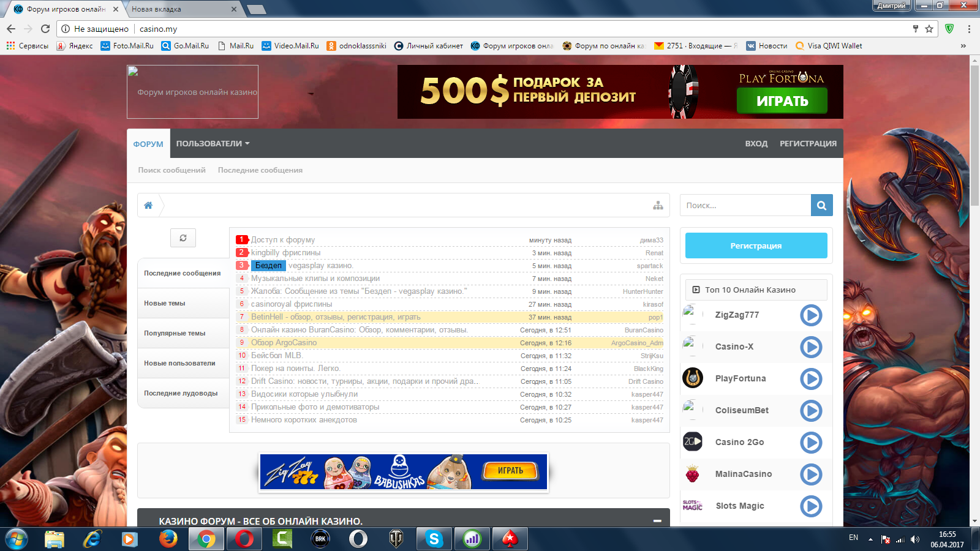Click the refresh button above the sidebar tabs
Image resolution: width=980 pixels, height=551 pixels.
click(x=183, y=238)
